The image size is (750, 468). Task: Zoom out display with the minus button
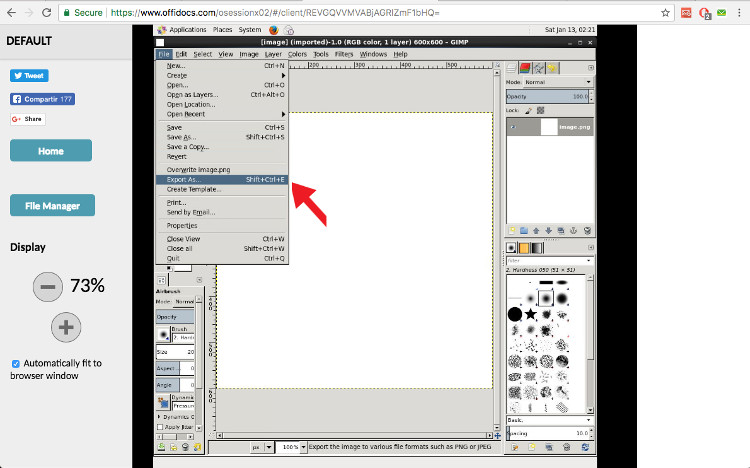(x=47, y=287)
